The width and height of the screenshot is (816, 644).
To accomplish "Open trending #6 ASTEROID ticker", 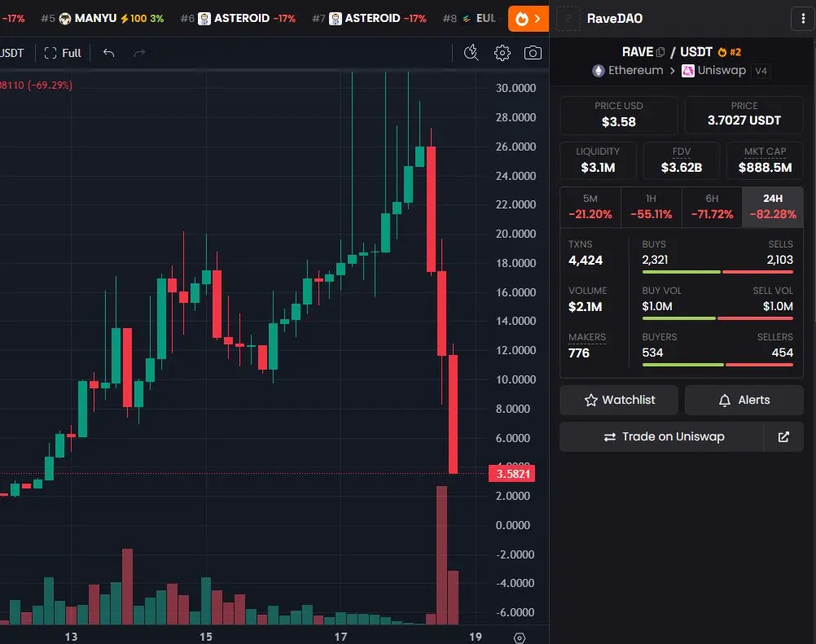I will point(238,19).
